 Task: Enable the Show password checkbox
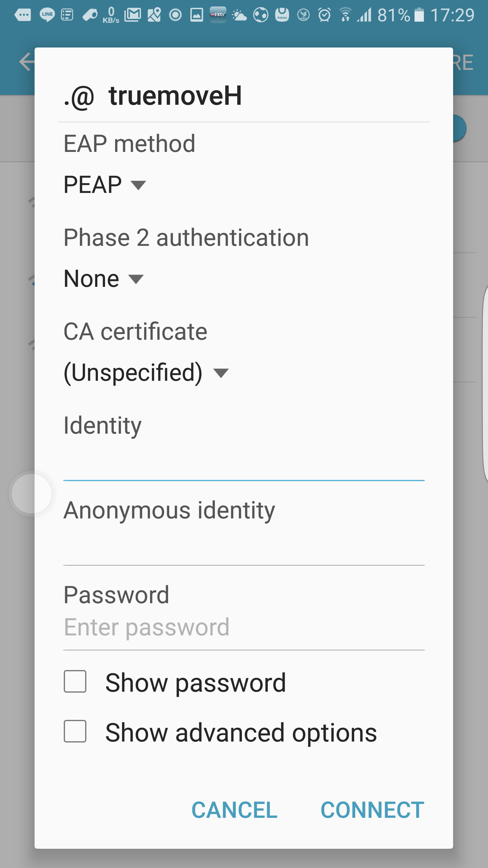point(75,682)
